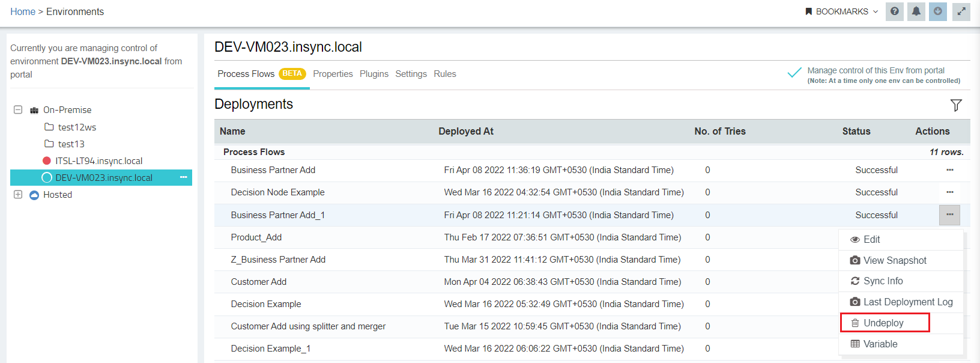Viewport: 980px width, 363px height.
Task: Click the Business Partner Add_1 flow name
Action: 278,215
